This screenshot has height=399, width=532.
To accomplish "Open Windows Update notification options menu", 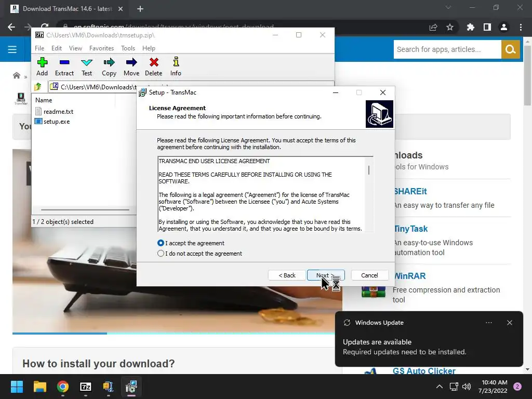I will click(x=488, y=323).
